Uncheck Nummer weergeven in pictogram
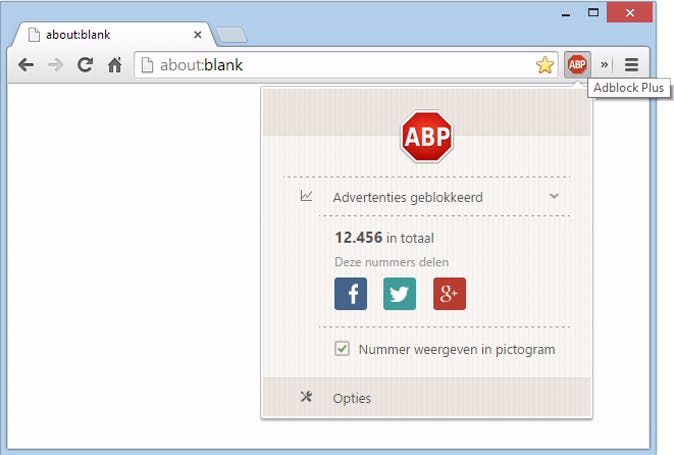The image size is (674, 455). coord(342,348)
